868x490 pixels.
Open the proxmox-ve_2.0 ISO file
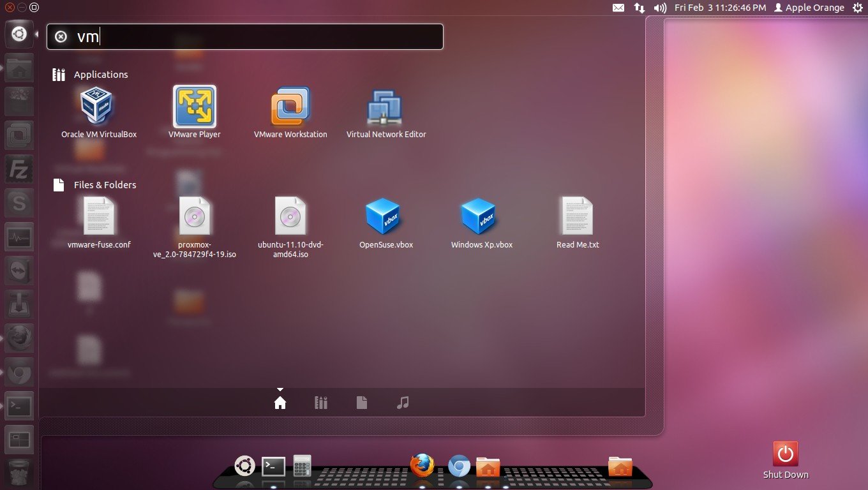coord(195,227)
